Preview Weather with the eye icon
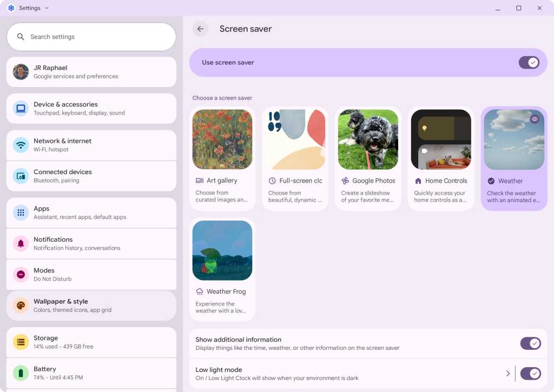This screenshot has width=554, height=392. coord(535,119)
